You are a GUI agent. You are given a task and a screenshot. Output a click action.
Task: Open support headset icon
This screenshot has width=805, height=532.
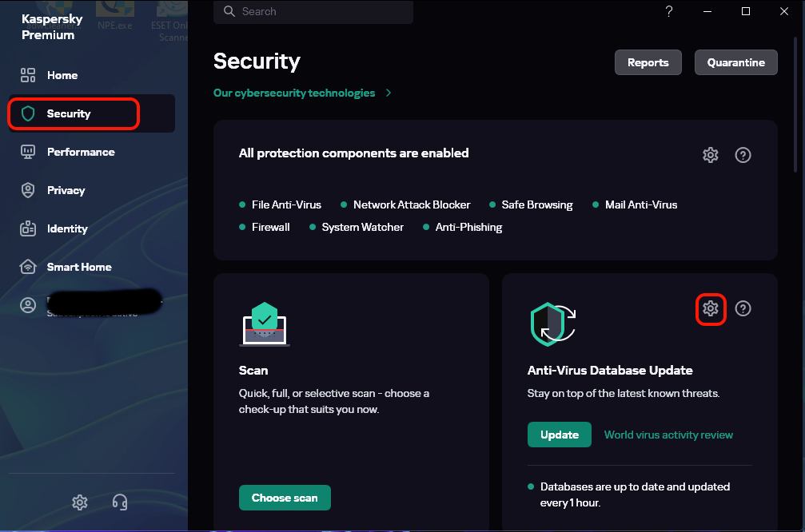(120, 502)
